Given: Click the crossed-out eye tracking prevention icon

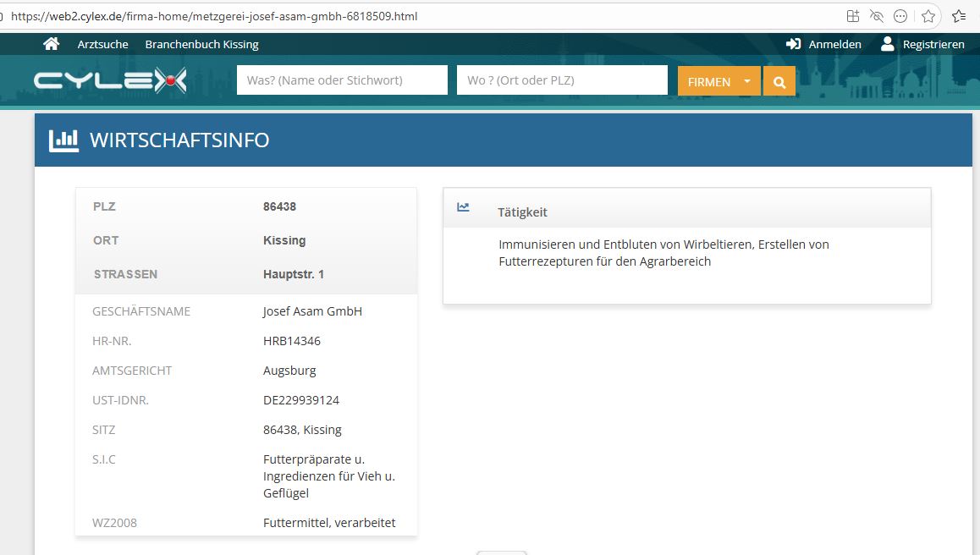Looking at the screenshot, I should coord(877,16).
